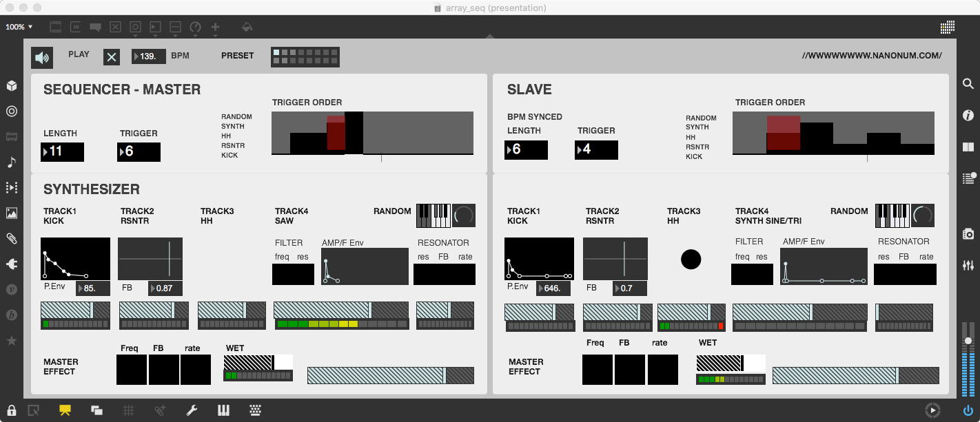Open the Objects browser cube icon
This screenshot has width=980, height=422.
(12, 86)
